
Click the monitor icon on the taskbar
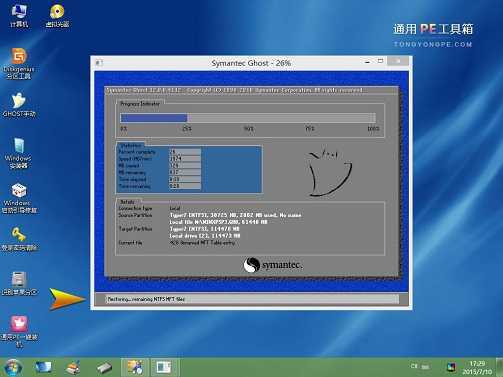point(43,367)
